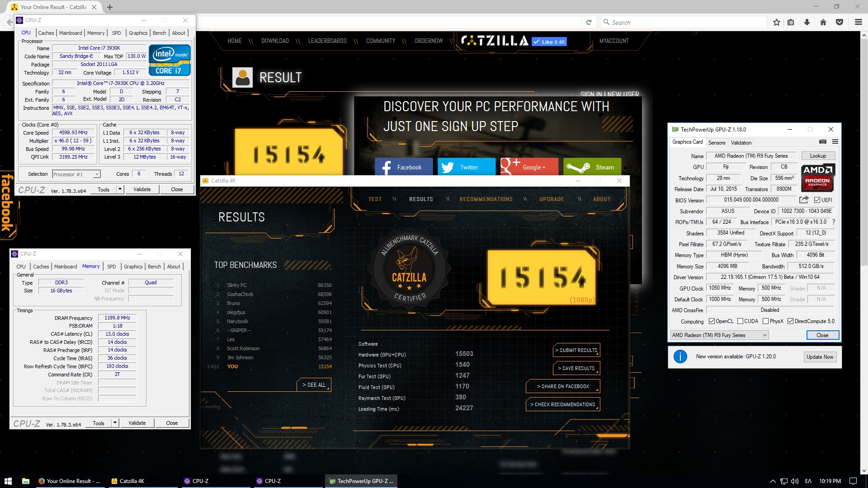
Task: Click the bus interface question mark icon
Action: [834, 222]
